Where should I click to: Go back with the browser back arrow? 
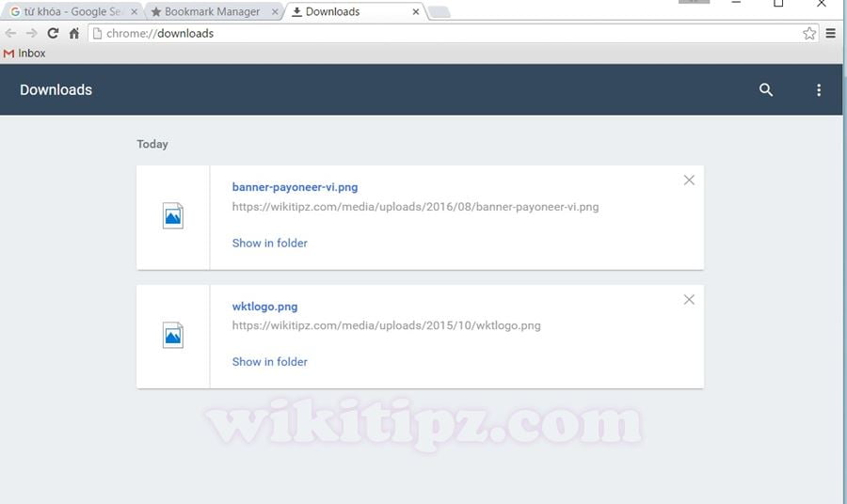(x=10, y=34)
